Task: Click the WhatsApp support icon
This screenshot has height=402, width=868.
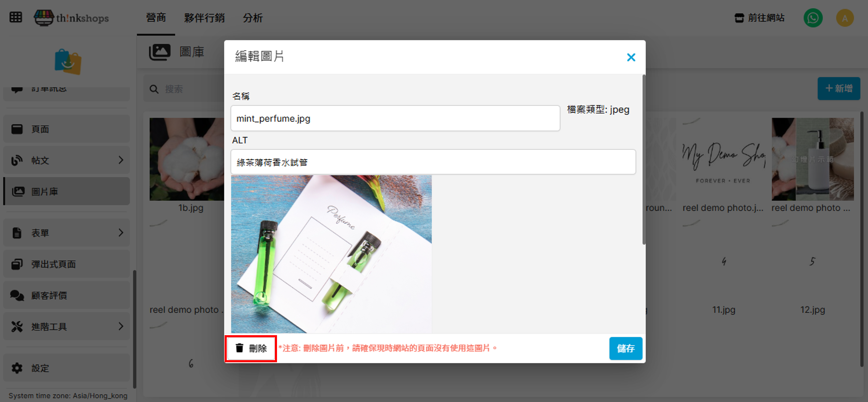Action: (813, 18)
